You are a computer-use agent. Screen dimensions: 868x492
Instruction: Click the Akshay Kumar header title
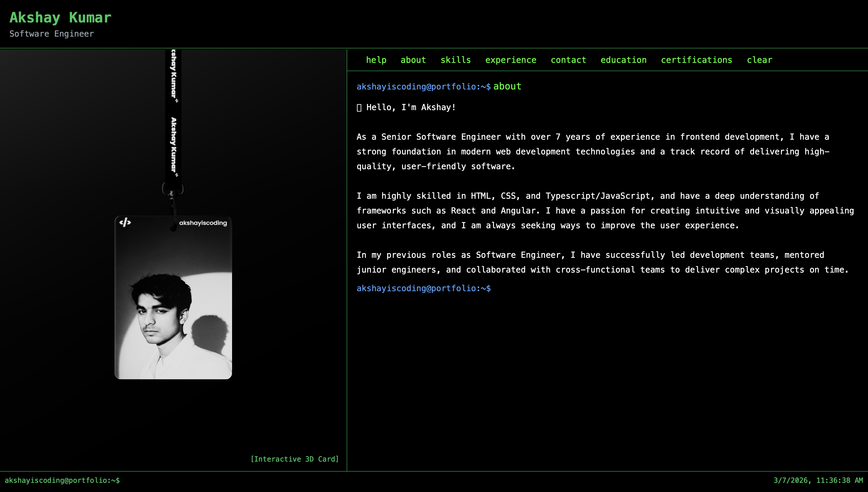[x=61, y=18]
